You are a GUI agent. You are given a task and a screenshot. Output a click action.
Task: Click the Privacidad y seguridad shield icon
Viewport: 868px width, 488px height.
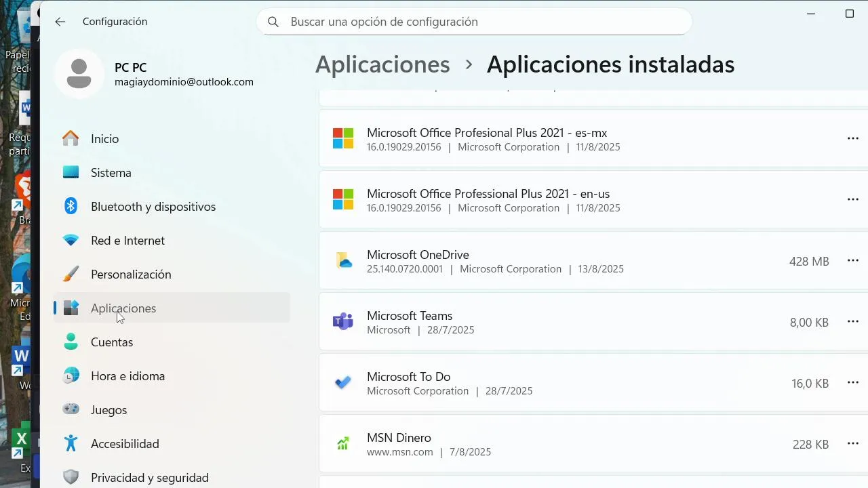click(71, 477)
